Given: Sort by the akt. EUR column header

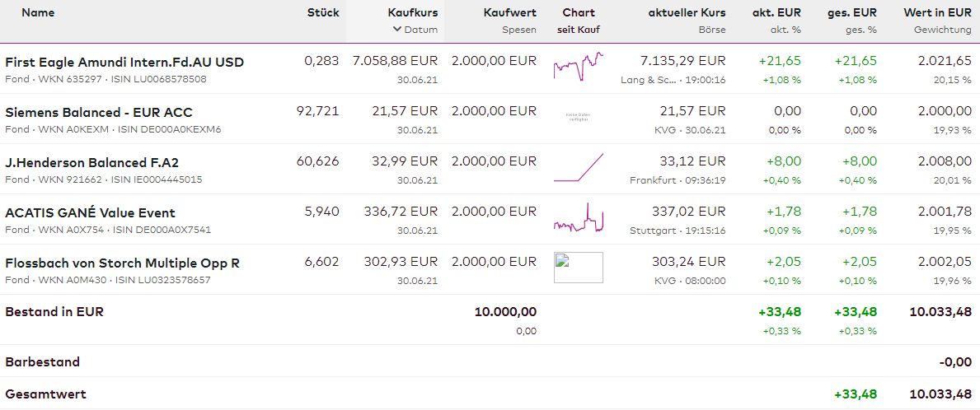Looking at the screenshot, I should coord(776,12).
